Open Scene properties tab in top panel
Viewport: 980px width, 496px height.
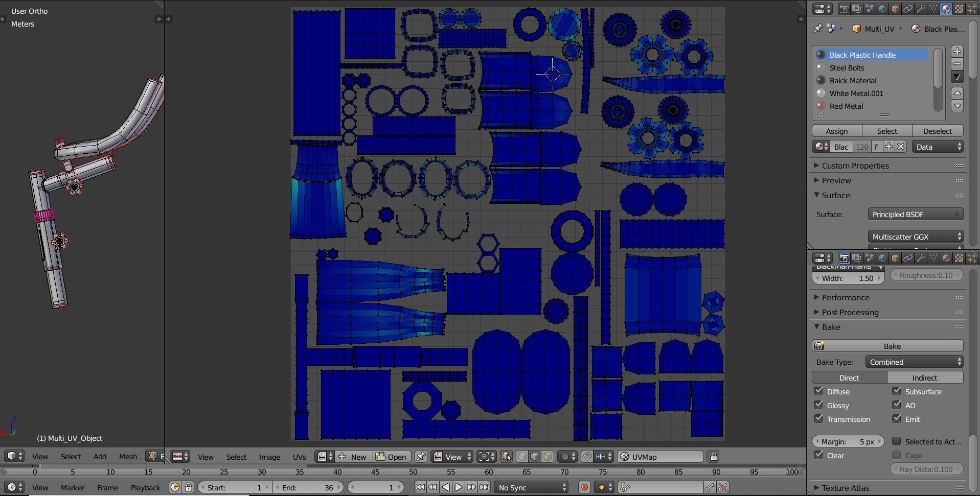(x=870, y=9)
